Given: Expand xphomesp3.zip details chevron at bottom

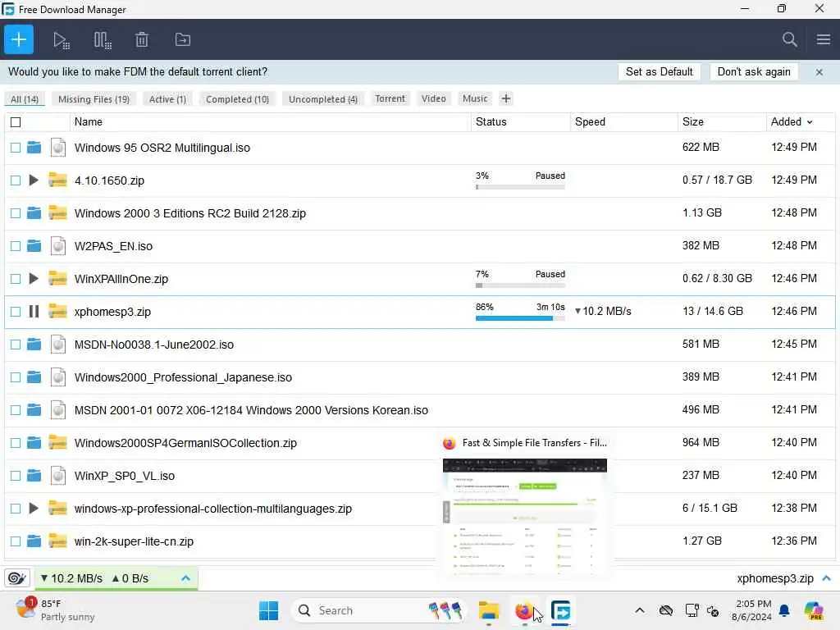Looking at the screenshot, I should (x=827, y=578).
